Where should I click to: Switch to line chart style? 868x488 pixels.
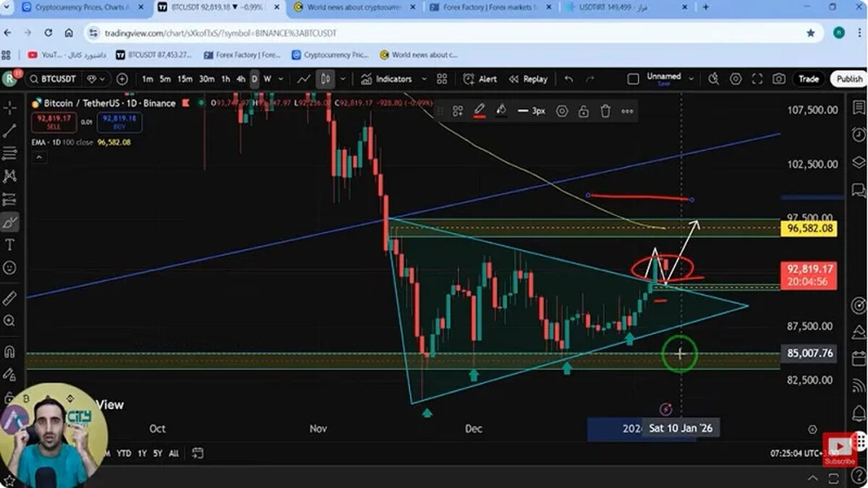304,79
